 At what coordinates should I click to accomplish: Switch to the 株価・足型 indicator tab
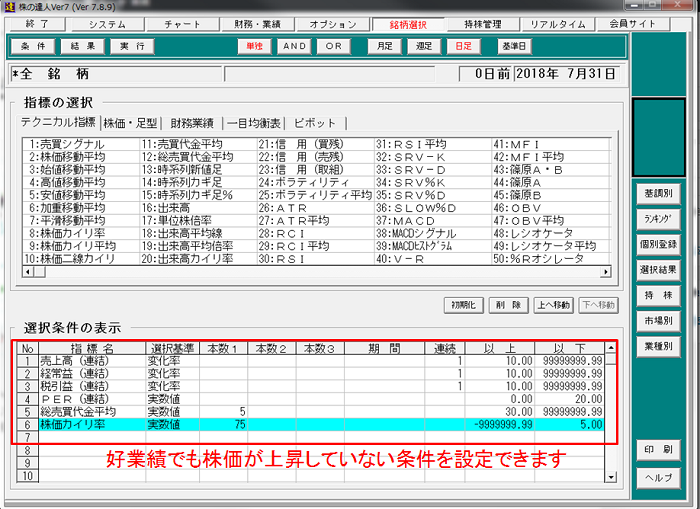pos(131,122)
